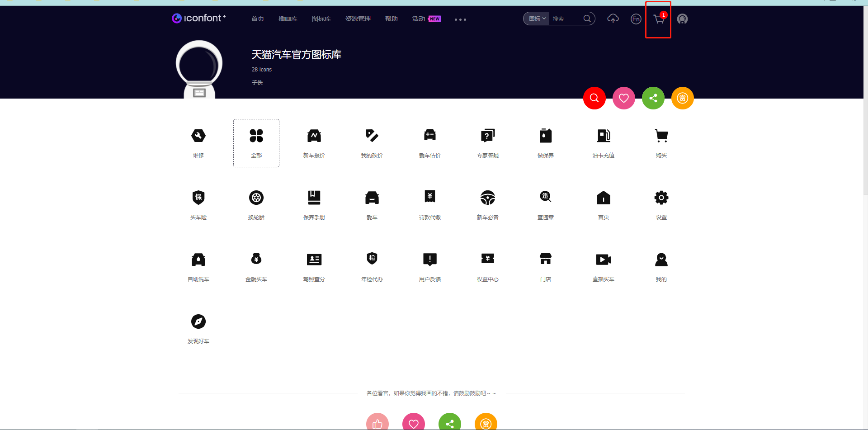This screenshot has height=430, width=868.
Task: Click the bottom thumbs-up button
Action: 377,422
